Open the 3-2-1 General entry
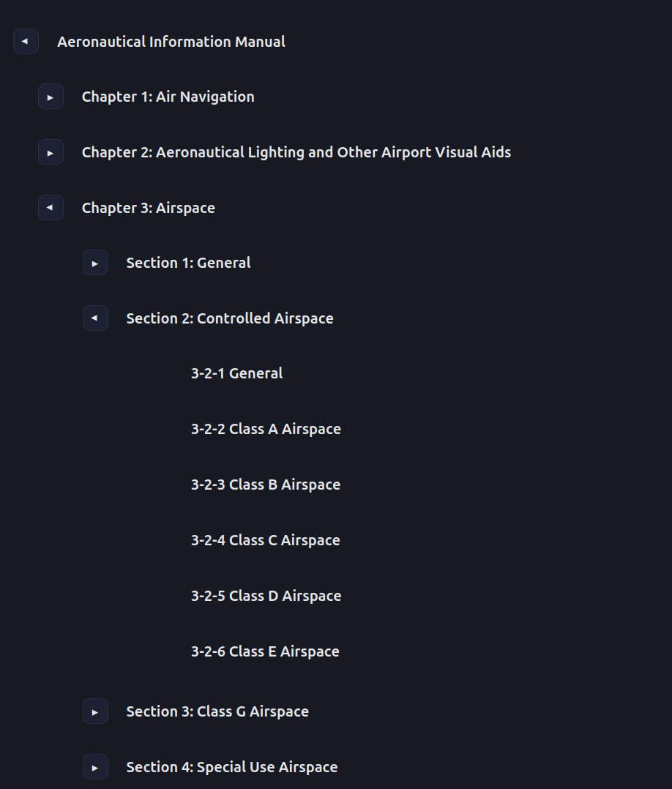The height and width of the screenshot is (789, 672). pyautogui.click(x=236, y=373)
